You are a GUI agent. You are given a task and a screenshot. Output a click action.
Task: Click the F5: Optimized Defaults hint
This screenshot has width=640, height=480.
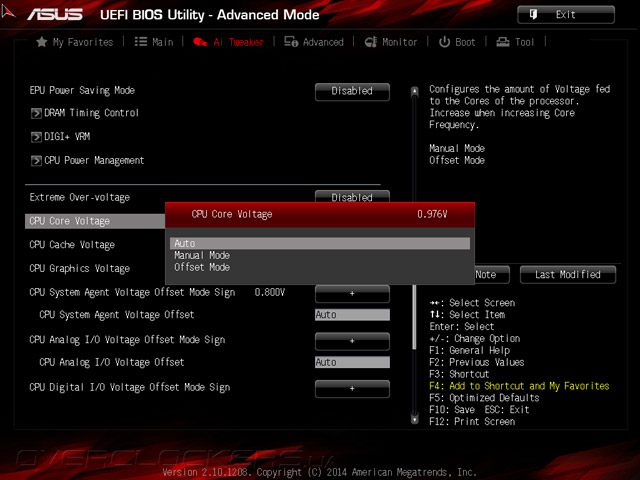(x=484, y=398)
